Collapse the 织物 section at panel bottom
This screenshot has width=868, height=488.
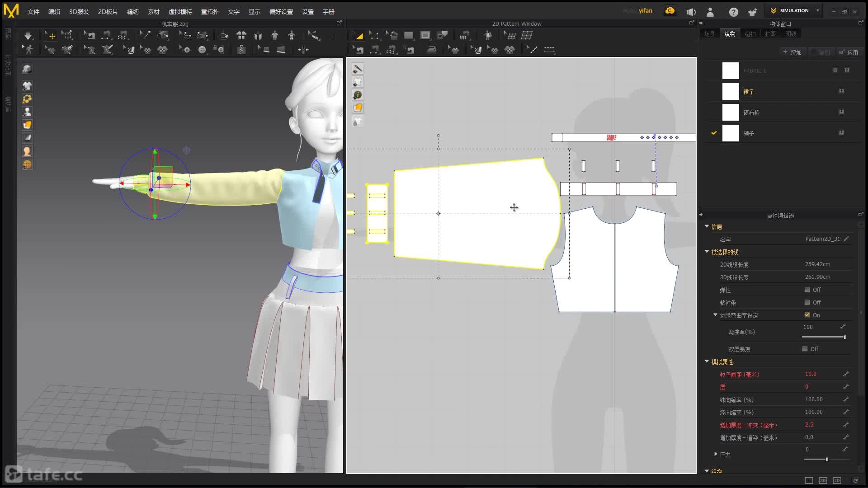tap(707, 471)
